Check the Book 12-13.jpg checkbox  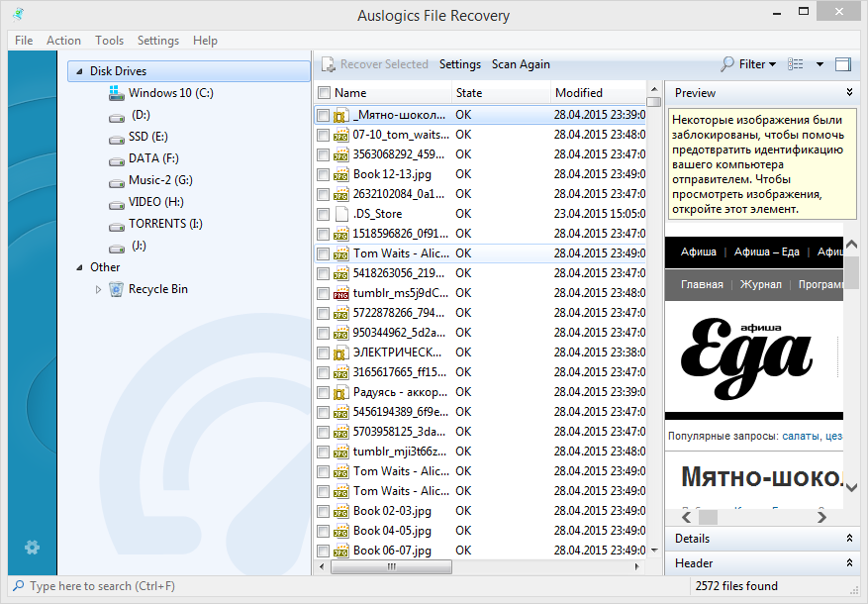click(x=323, y=174)
